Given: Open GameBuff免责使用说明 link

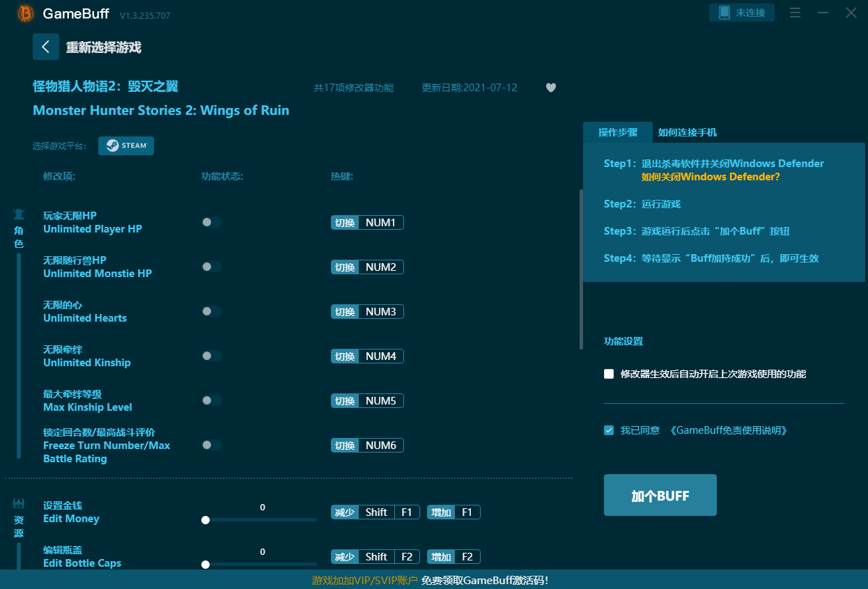Looking at the screenshot, I should pos(729,430).
